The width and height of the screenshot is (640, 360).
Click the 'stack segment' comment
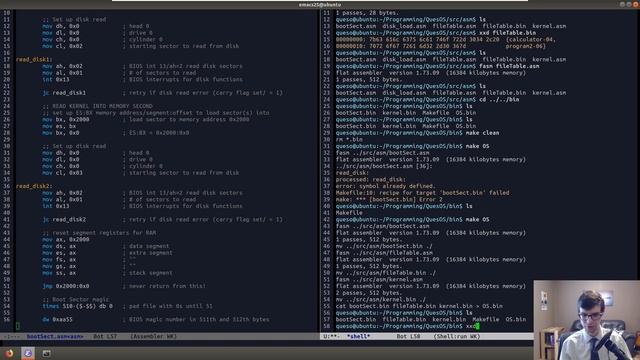(x=147, y=273)
